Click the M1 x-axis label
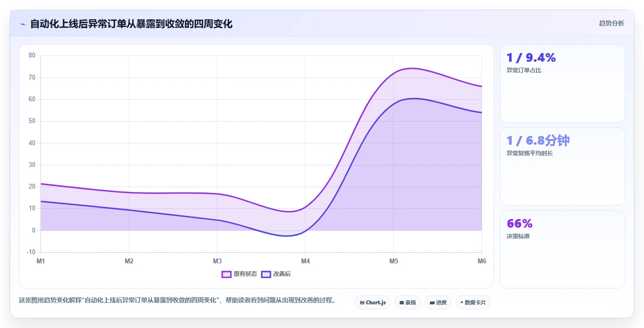Image resolution: width=644 pixels, height=328 pixels. pos(41,261)
